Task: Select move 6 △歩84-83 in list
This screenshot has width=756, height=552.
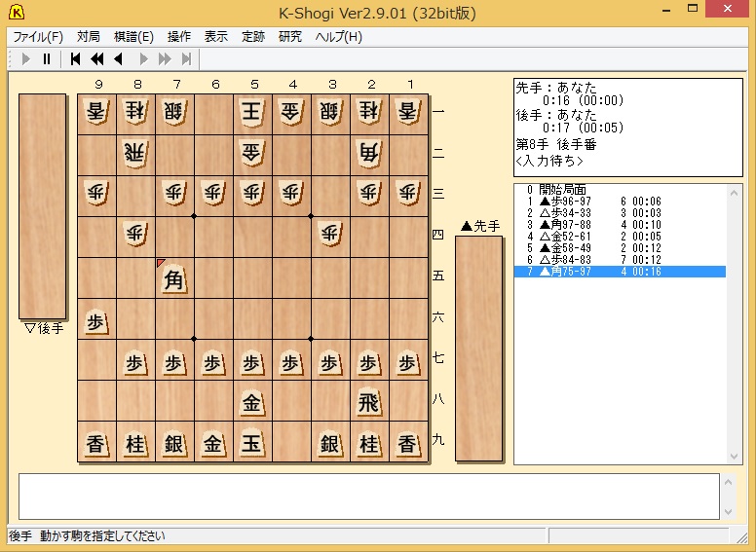Action: (620, 260)
